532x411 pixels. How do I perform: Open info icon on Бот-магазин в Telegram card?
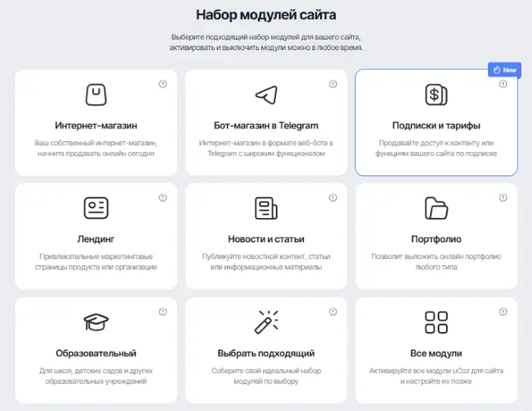coord(333,84)
